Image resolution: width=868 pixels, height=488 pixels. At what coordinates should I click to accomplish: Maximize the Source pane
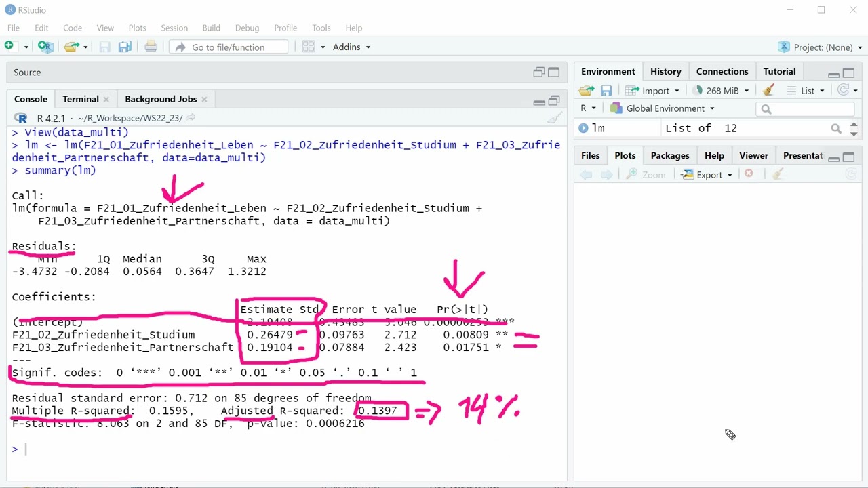pos(553,73)
